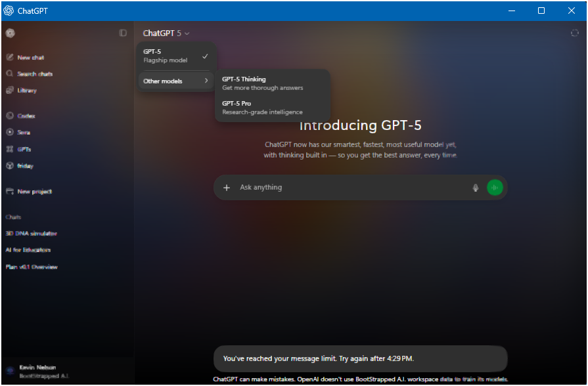Image resolution: width=588 pixels, height=386 pixels.
Task: Click Kevin Nelson's profile avatar
Action: pyautogui.click(x=10, y=371)
